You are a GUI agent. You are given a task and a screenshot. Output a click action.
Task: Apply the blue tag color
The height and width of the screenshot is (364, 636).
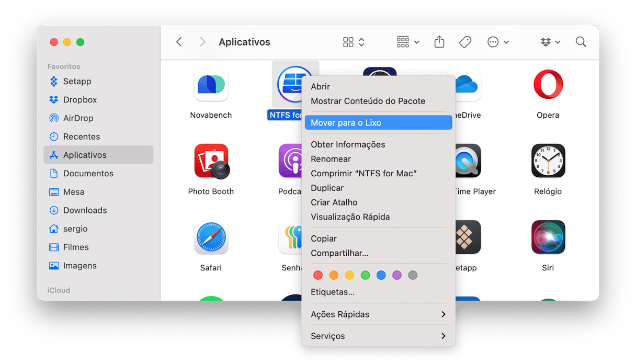[381, 275]
